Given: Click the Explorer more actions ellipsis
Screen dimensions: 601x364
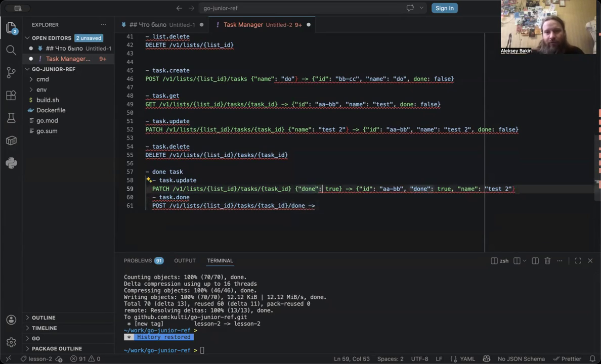Looking at the screenshot, I should 104,25.
